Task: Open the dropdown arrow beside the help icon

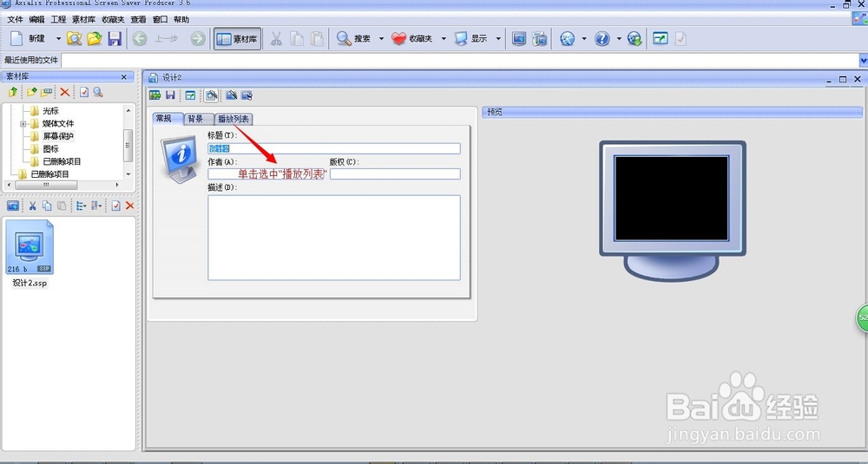Action: [x=619, y=39]
